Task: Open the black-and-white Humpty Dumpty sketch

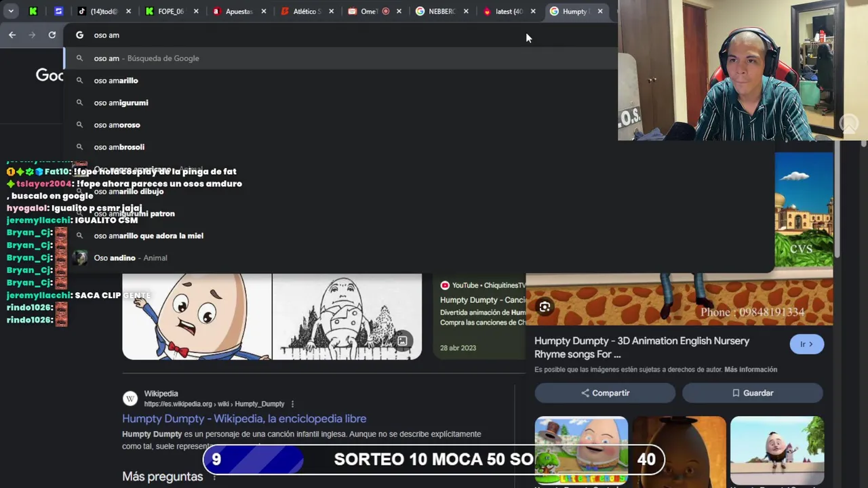Action: [x=347, y=316]
